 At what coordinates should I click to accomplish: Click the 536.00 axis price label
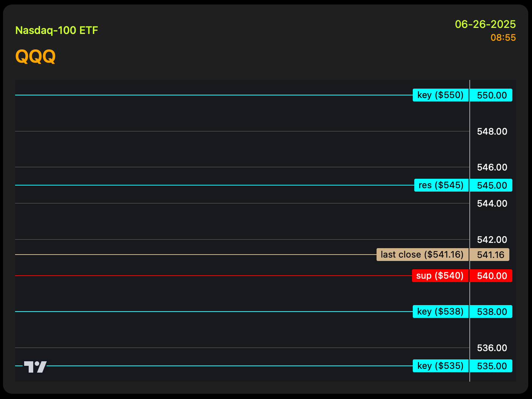492,348
